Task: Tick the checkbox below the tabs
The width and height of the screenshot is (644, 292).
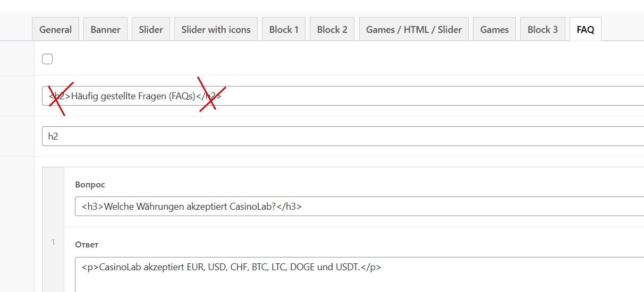Action: coord(47,59)
